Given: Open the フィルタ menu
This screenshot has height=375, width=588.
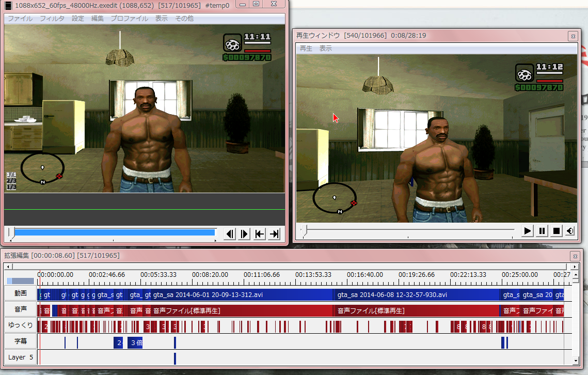Looking at the screenshot, I should (x=52, y=19).
